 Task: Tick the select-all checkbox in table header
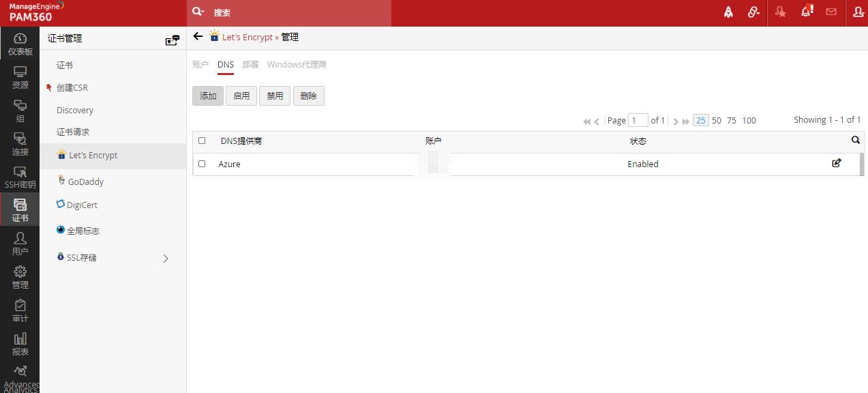coord(202,141)
